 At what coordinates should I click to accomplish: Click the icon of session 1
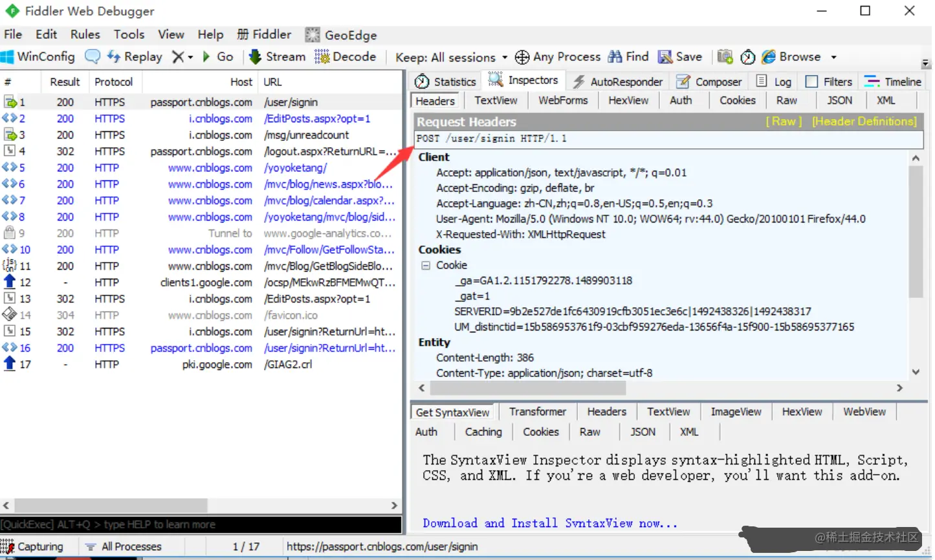click(10, 102)
